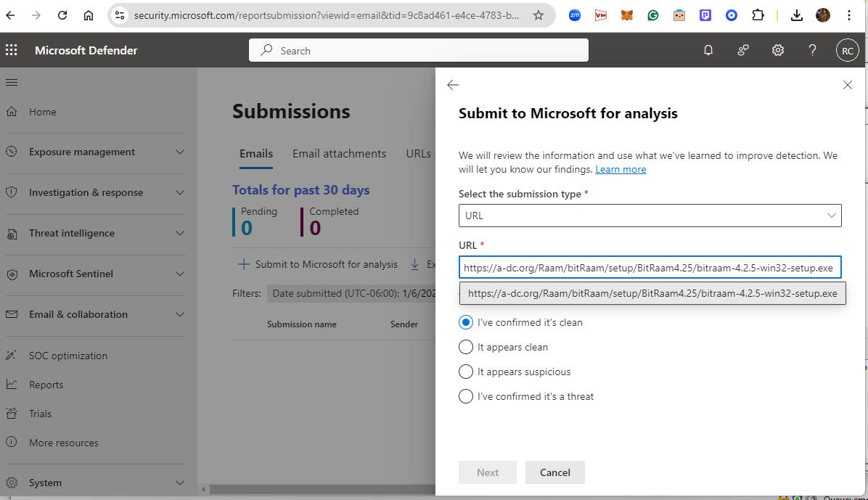Open the Grammarly extension icon
868x500 pixels.
click(x=653, y=15)
